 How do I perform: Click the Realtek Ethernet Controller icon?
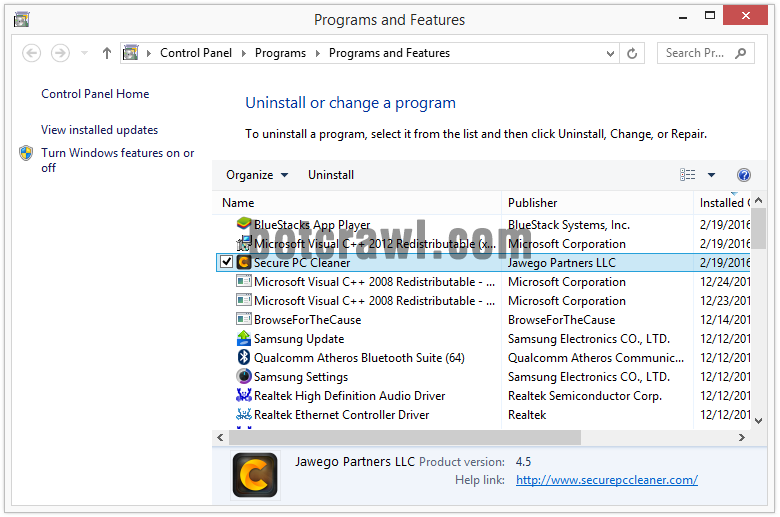click(x=244, y=414)
